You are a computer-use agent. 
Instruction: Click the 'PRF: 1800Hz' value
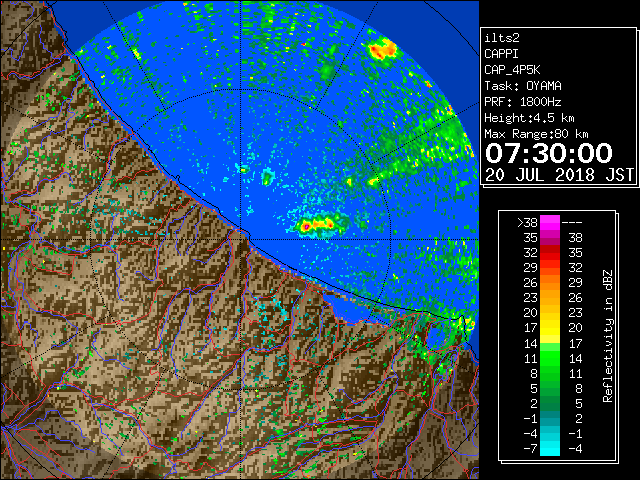point(523,102)
